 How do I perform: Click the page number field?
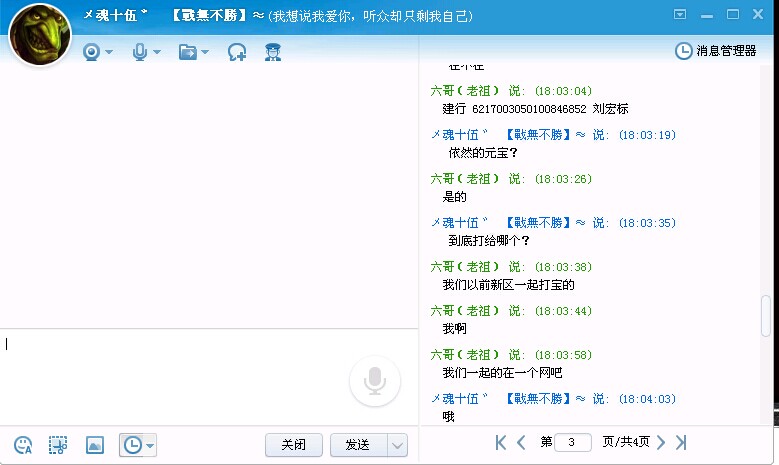(x=572, y=442)
